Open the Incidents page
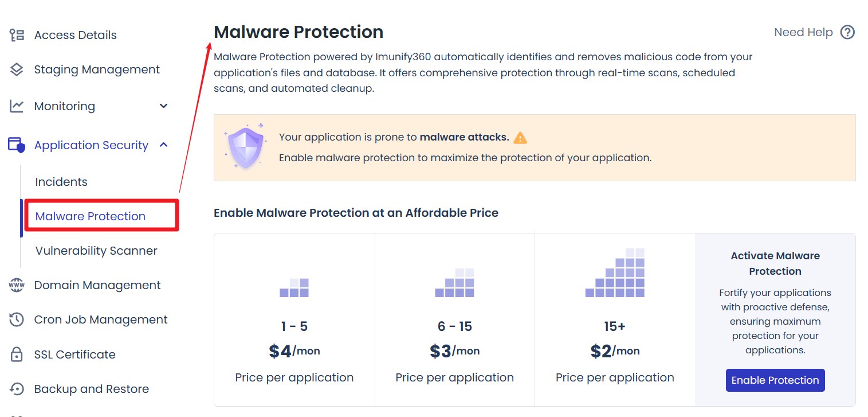The image size is (868, 417). (x=60, y=182)
